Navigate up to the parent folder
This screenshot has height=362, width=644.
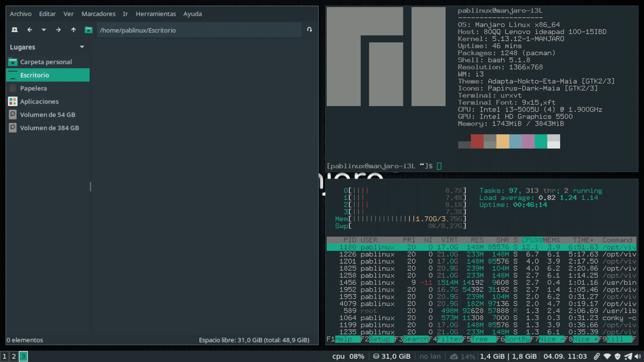click(x=74, y=30)
